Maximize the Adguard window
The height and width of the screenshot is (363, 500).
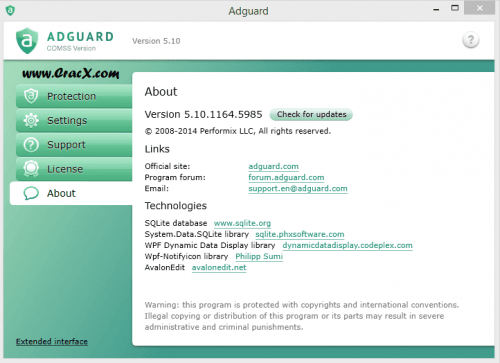pos(455,8)
